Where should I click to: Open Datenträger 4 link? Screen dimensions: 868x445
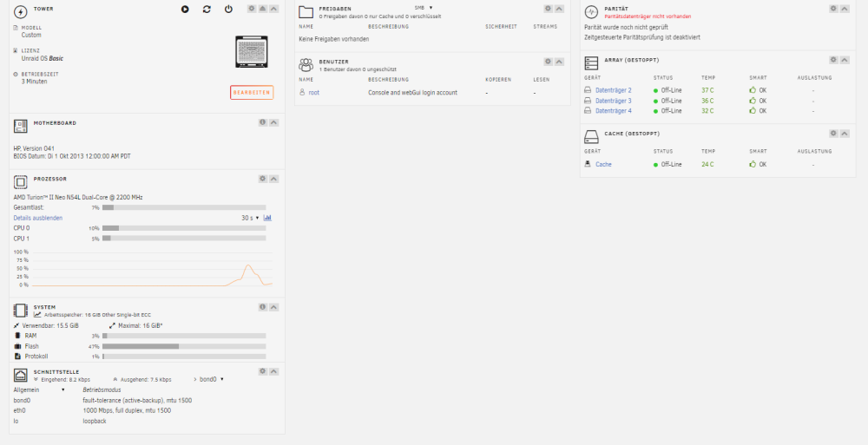[x=614, y=111]
